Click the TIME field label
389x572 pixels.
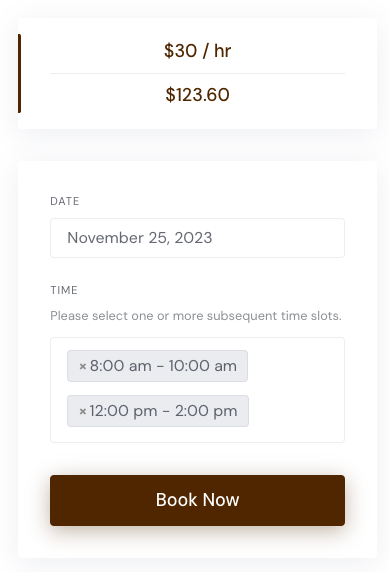[64, 290]
